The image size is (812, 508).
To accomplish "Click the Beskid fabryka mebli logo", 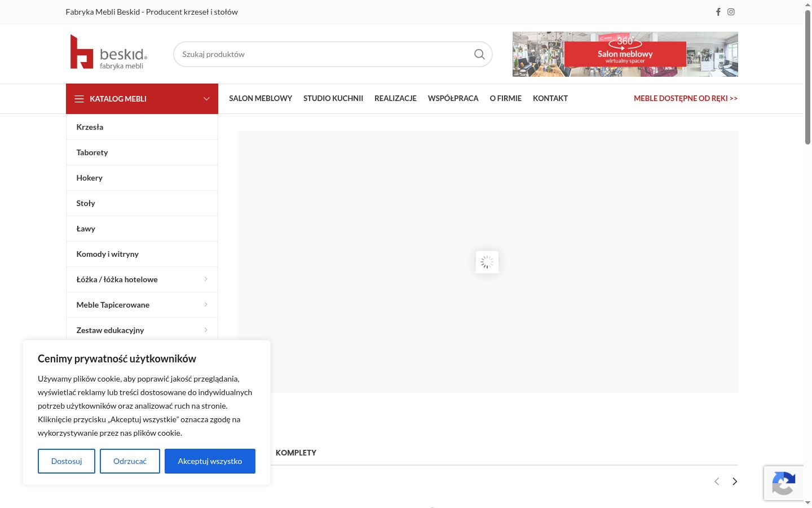I will pos(109,52).
